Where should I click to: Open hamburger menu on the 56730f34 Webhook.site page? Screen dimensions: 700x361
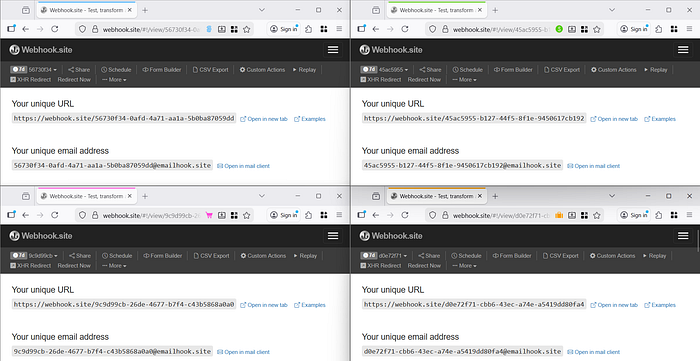click(333, 50)
